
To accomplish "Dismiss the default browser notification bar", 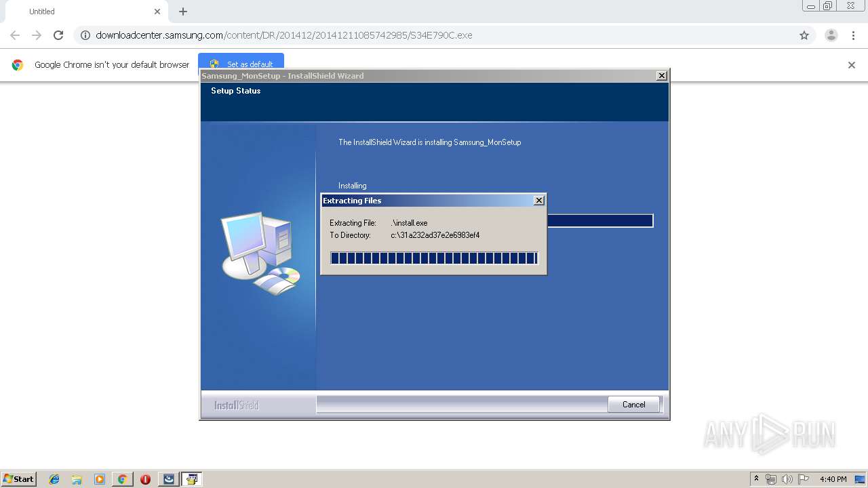I will (x=852, y=65).
